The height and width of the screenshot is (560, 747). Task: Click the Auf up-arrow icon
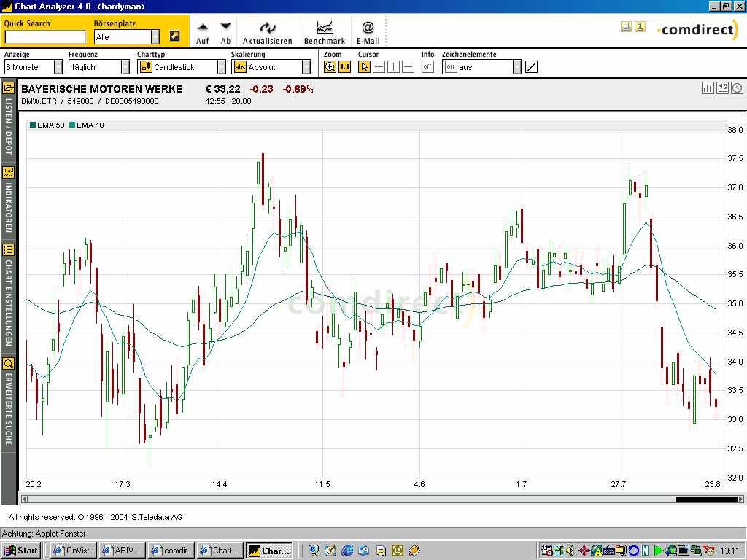coord(203,27)
